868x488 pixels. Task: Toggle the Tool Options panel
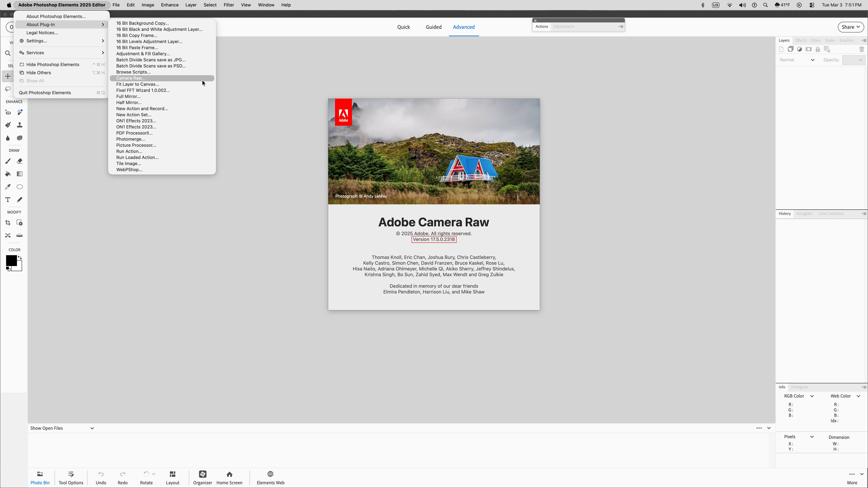[x=71, y=477]
